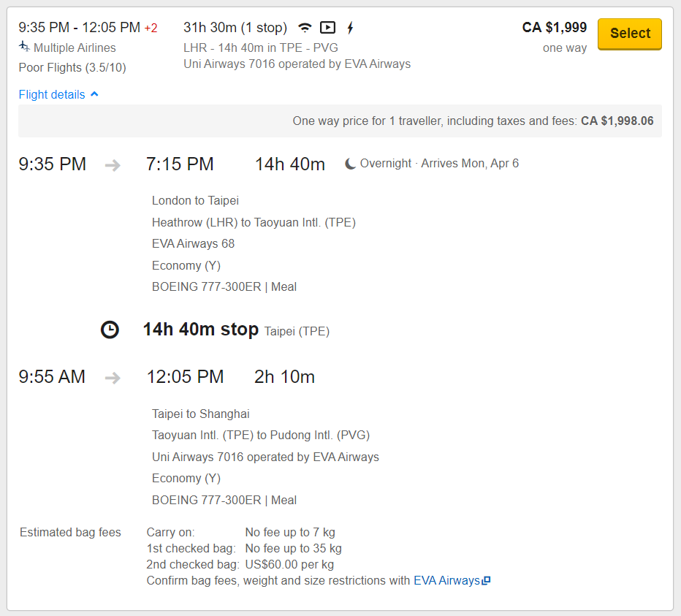Click the red +2 day indicator

151,28
